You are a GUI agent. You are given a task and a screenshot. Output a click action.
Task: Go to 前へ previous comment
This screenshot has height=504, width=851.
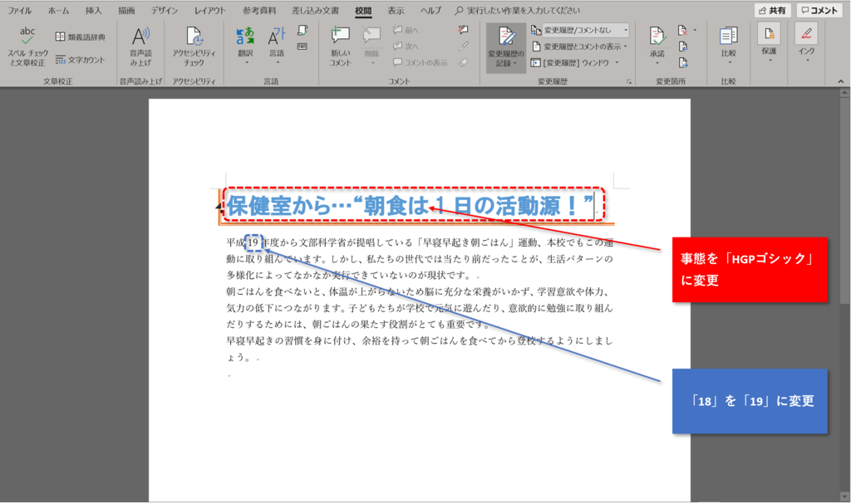[x=406, y=30]
